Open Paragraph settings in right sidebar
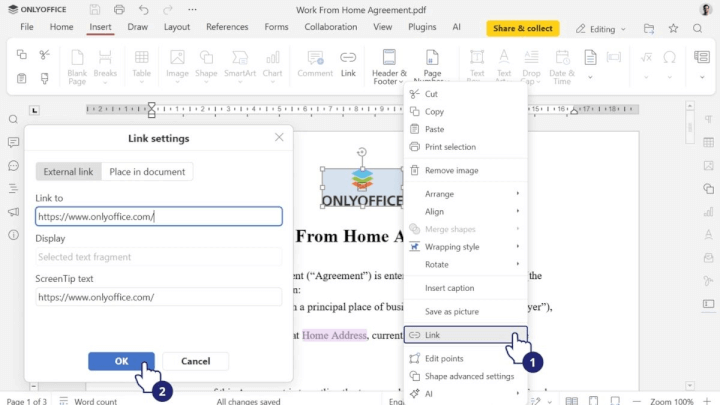This screenshot has width=720, height=405. [x=709, y=119]
